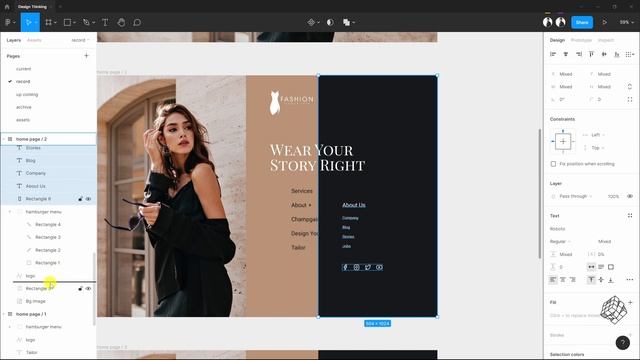
Task: Set text align left
Action: pos(553,280)
